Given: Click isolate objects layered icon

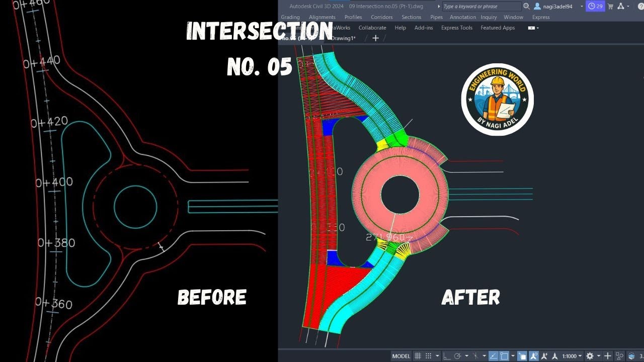Looking at the screenshot, I should pos(631,356).
